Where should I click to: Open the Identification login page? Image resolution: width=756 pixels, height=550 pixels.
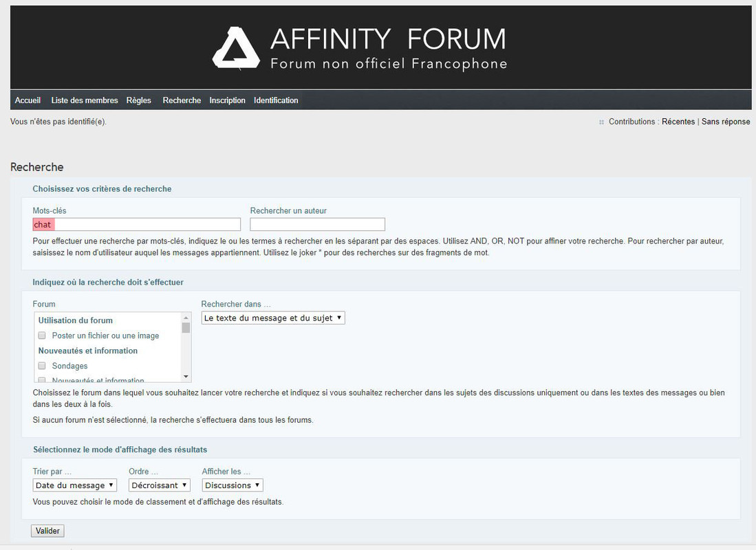tap(276, 100)
